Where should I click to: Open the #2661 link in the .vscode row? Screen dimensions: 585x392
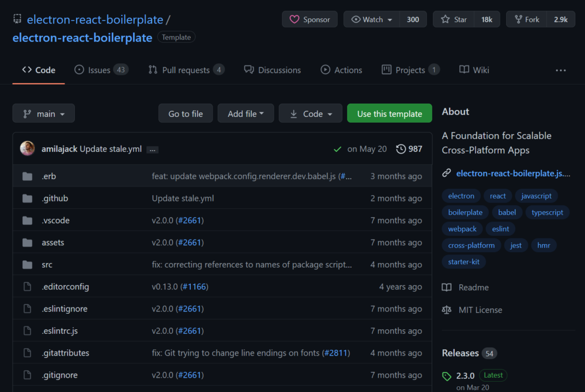[x=190, y=220]
